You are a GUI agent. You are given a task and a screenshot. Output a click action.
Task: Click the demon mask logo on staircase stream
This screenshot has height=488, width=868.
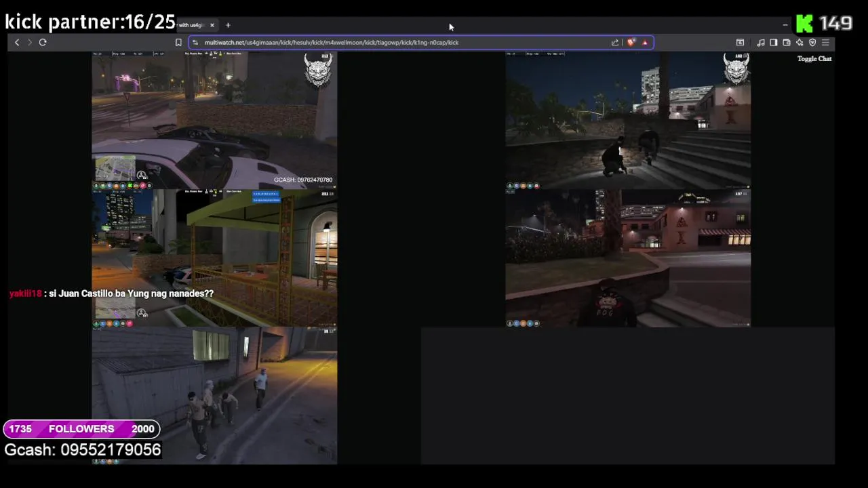[736, 69]
